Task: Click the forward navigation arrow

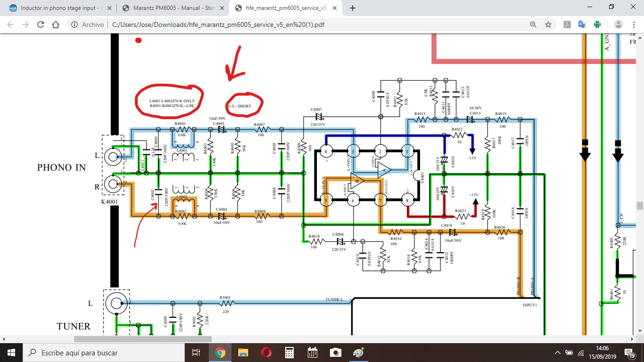Action: pyautogui.click(x=25, y=25)
